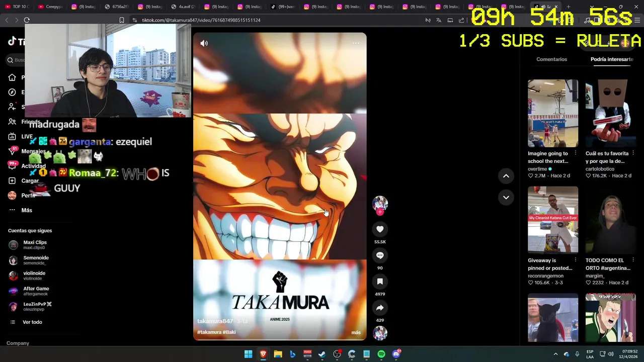Open the 'TODO COMO EL ORTO' video thumbnail
644x362 pixels.
(x=610, y=220)
